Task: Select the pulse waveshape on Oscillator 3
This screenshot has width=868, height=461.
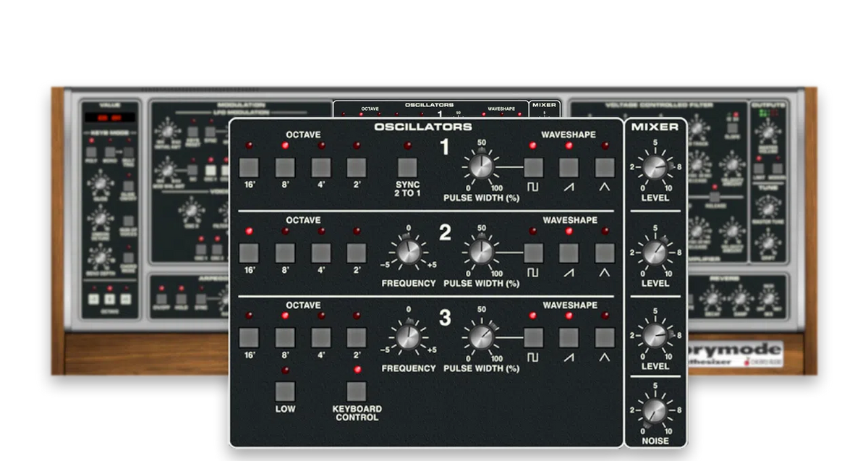Action: [535, 339]
